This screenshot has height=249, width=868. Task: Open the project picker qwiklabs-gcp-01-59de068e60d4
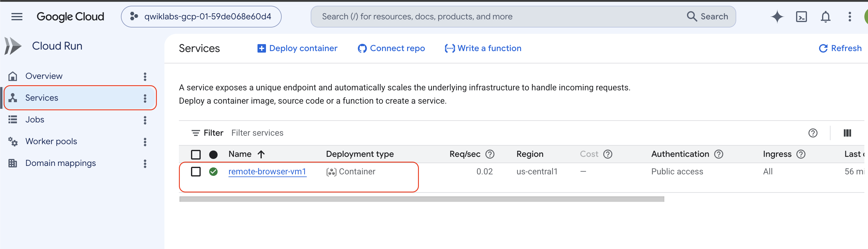pos(201,17)
